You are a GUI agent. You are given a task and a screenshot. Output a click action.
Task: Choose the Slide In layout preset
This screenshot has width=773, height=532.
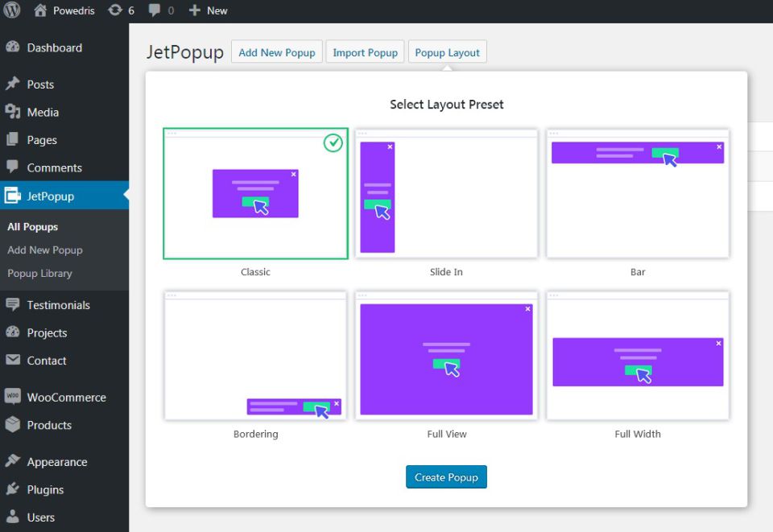[x=446, y=194]
